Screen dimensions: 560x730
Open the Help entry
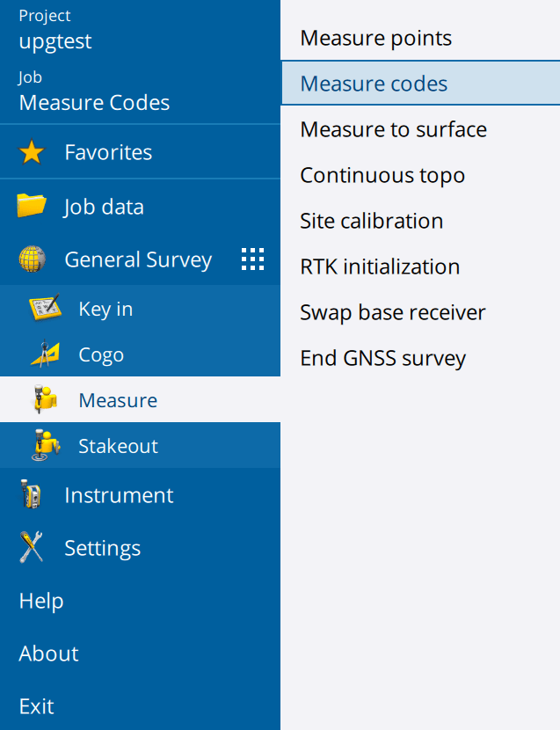pos(40,601)
